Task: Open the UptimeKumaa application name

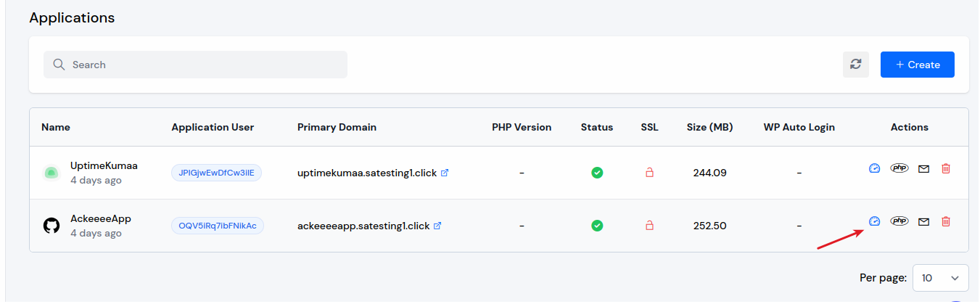Action: (x=104, y=166)
